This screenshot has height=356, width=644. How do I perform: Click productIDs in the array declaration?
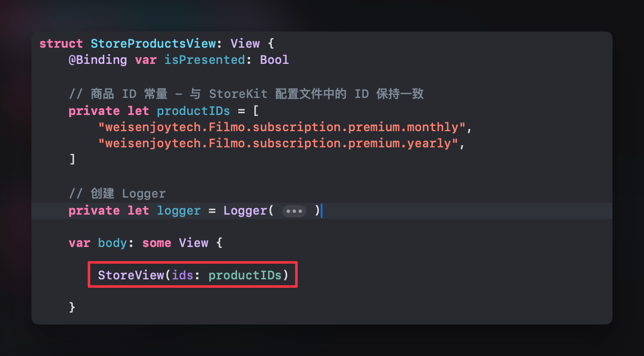pyautogui.click(x=193, y=111)
